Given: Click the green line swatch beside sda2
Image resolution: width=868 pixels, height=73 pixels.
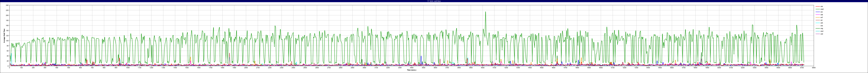Looking at the screenshot, I should (818, 9).
